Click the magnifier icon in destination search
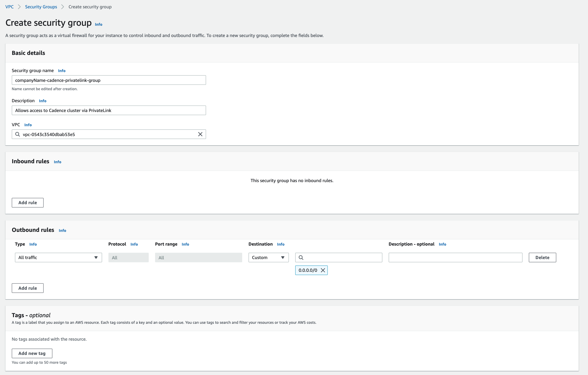The image size is (588, 375). click(x=301, y=258)
